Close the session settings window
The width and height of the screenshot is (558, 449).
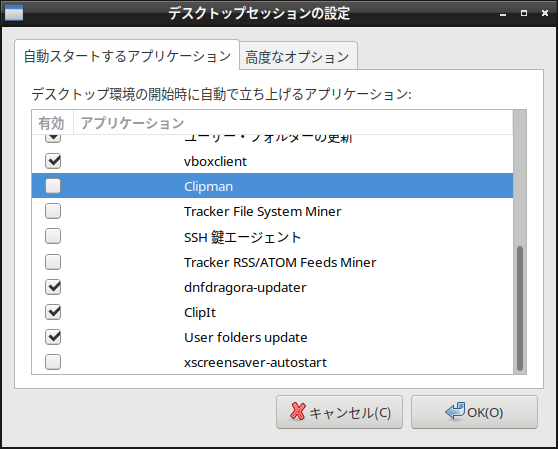(x=545, y=13)
